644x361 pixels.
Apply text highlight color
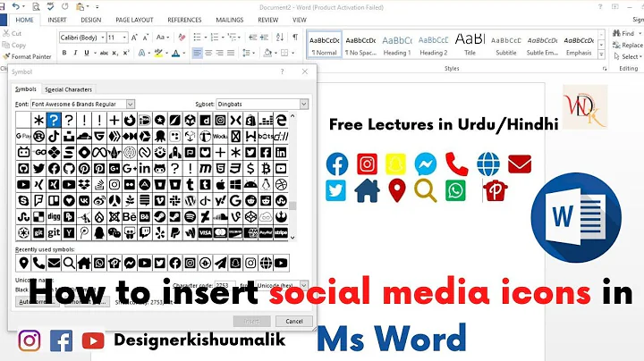point(158,53)
